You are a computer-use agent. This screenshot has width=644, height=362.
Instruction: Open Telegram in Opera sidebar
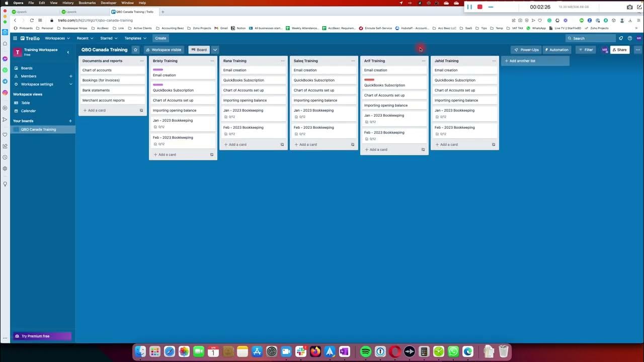pyautogui.click(x=5, y=81)
